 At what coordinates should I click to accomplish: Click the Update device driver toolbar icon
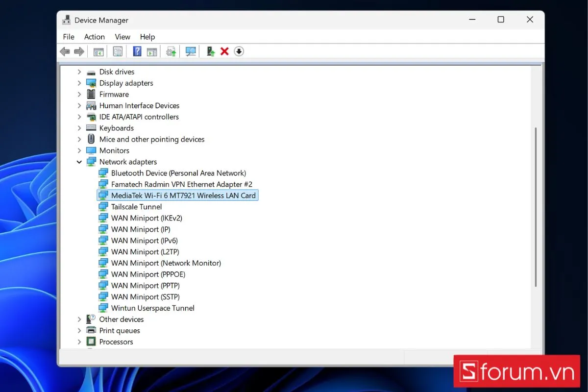[211, 51]
